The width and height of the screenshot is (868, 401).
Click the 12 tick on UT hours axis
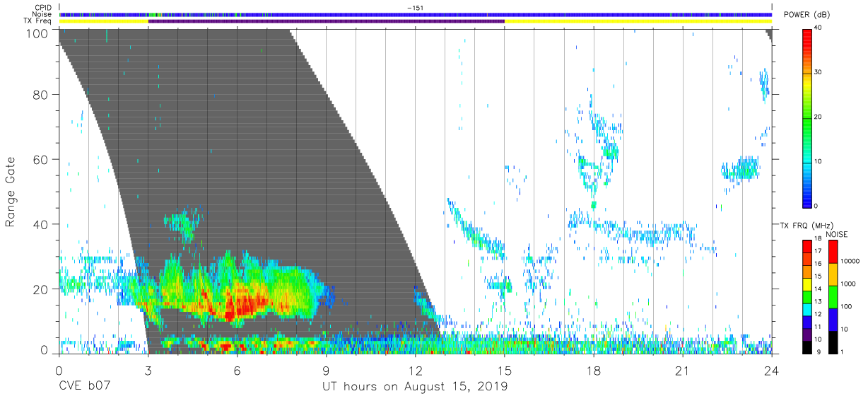(415, 370)
